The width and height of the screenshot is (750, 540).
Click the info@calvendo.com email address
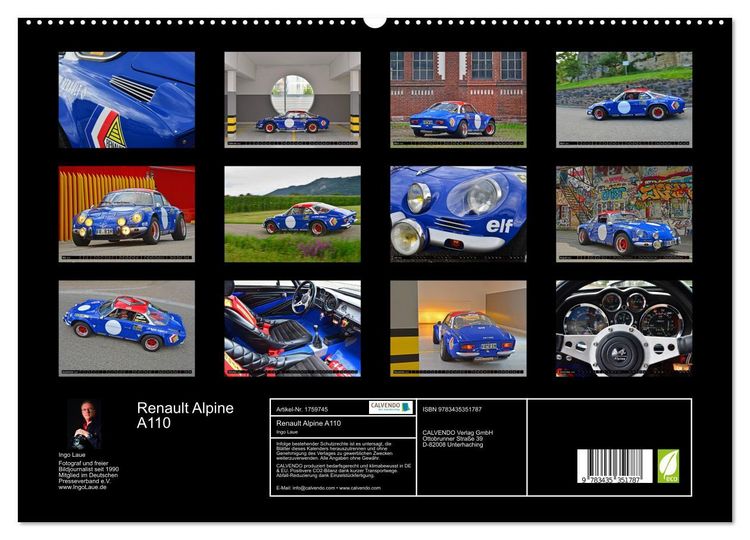pyautogui.click(x=314, y=488)
